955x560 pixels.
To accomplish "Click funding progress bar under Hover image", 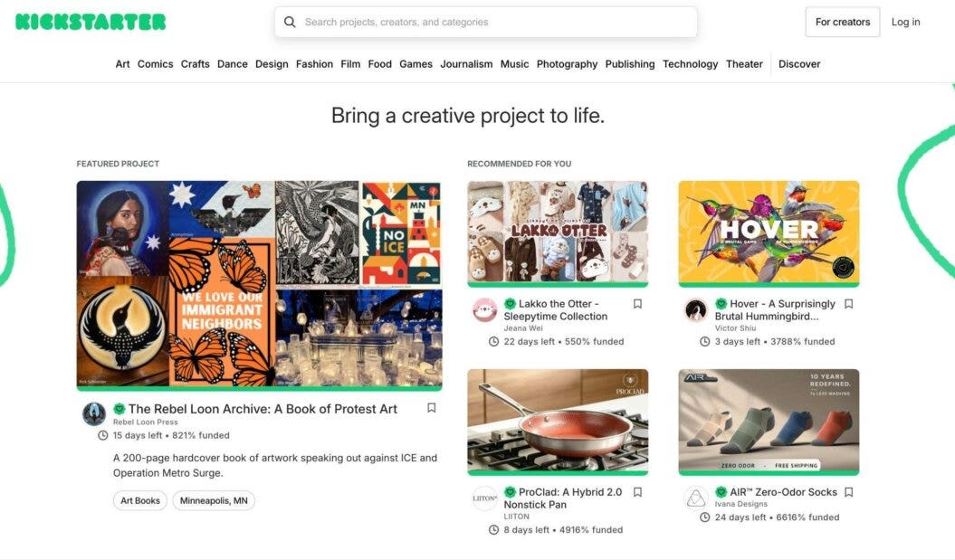I will 769,284.
